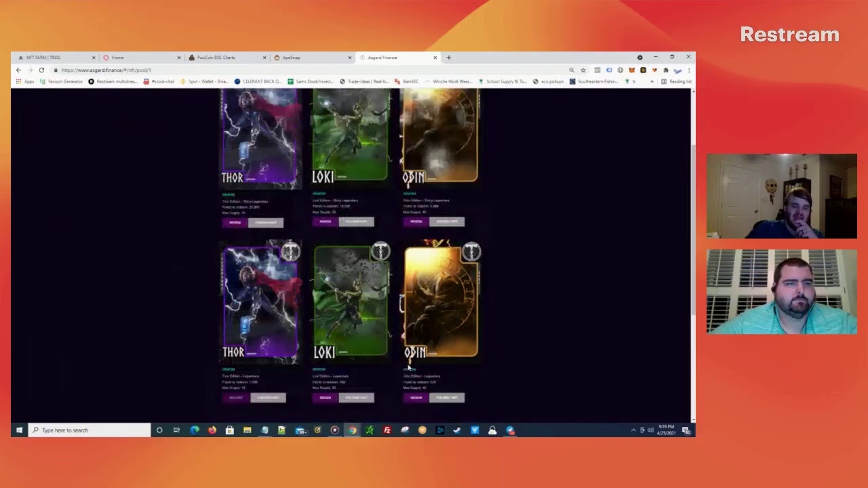Open the Southeastern Fishing bookmark
Viewport: 868px width, 488px height.
click(x=594, y=81)
